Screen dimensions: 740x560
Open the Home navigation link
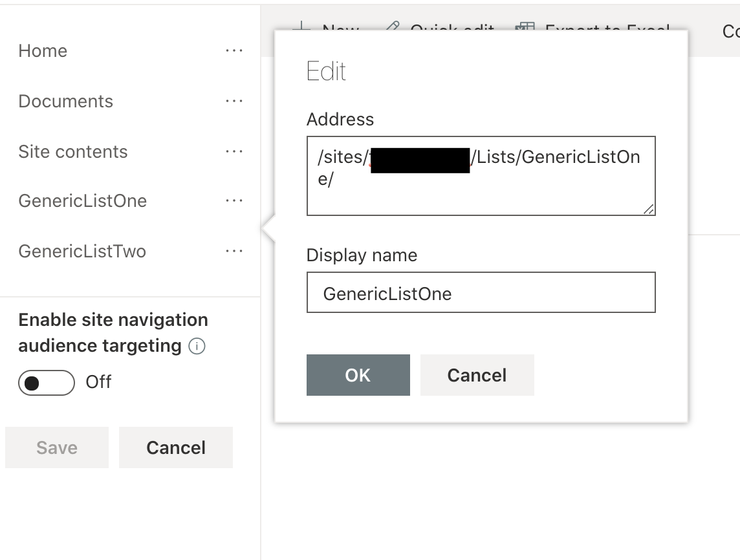point(43,50)
